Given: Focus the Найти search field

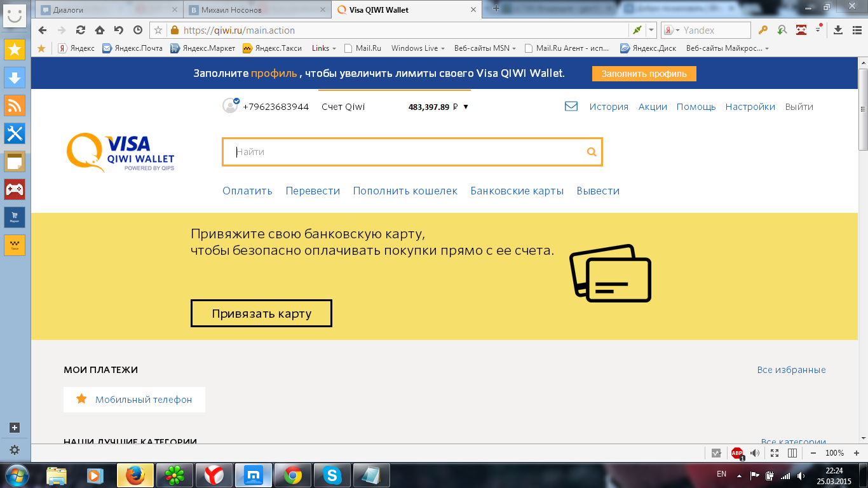Looking at the screenshot, I should tap(412, 152).
